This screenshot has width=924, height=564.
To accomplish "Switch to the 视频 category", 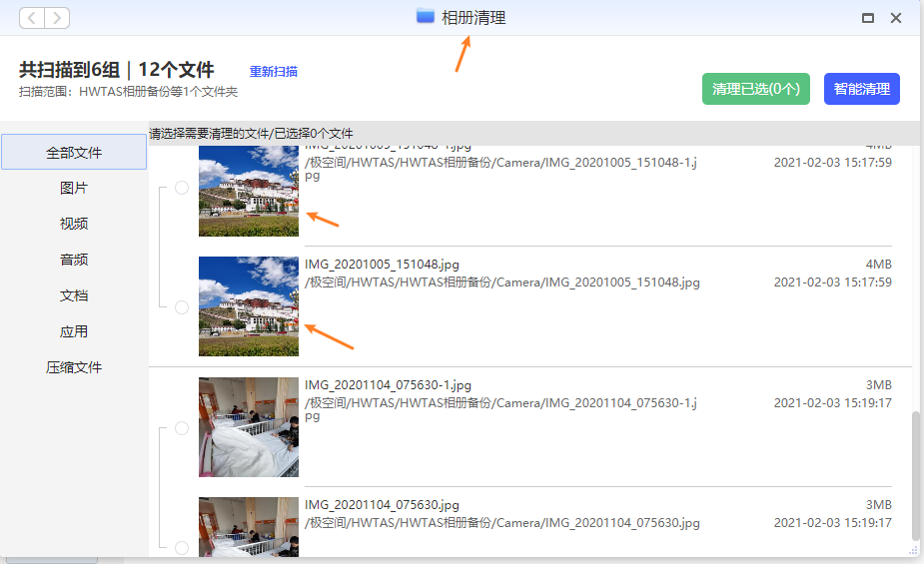I will (x=74, y=224).
